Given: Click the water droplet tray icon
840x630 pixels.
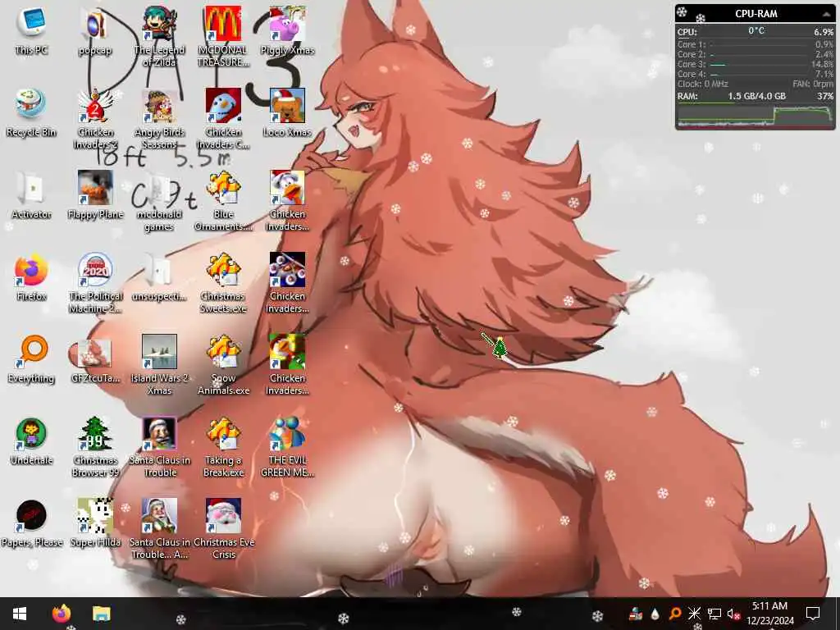Looking at the screenshot, I should click(x=655, y=614).
